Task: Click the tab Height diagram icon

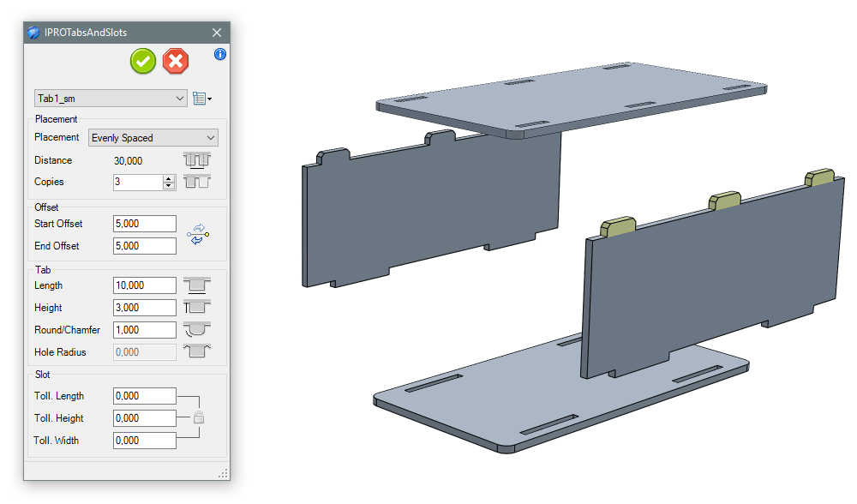Action: tap(197, 307)
